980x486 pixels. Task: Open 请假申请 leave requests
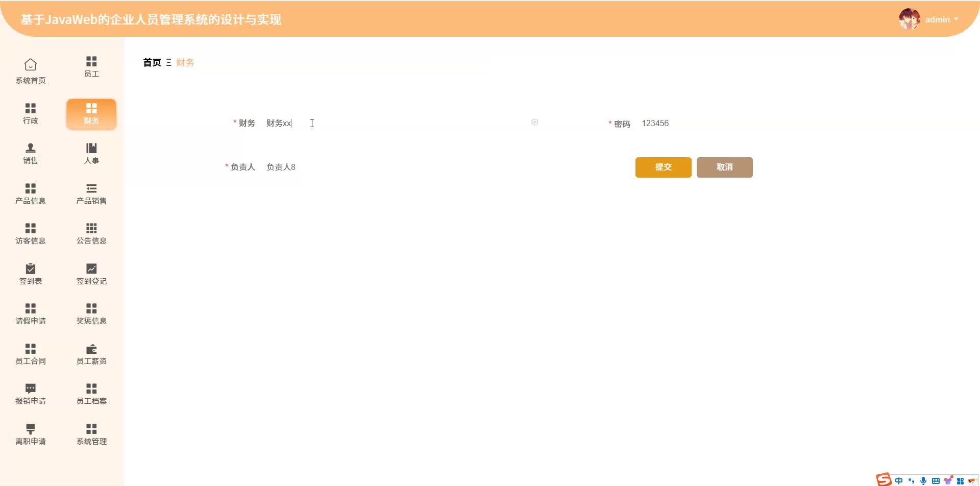pyautogui.click(x=31, y=314)
